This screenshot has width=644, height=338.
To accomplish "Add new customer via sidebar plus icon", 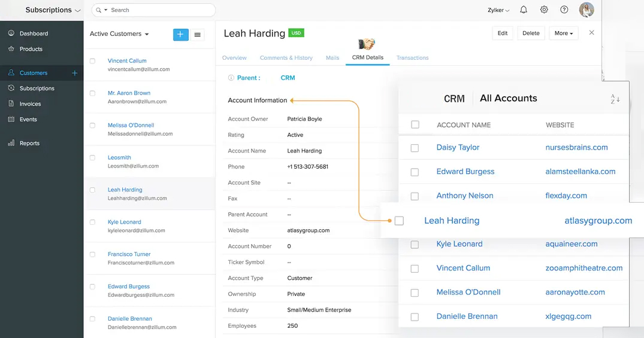I will pos(75,73).
